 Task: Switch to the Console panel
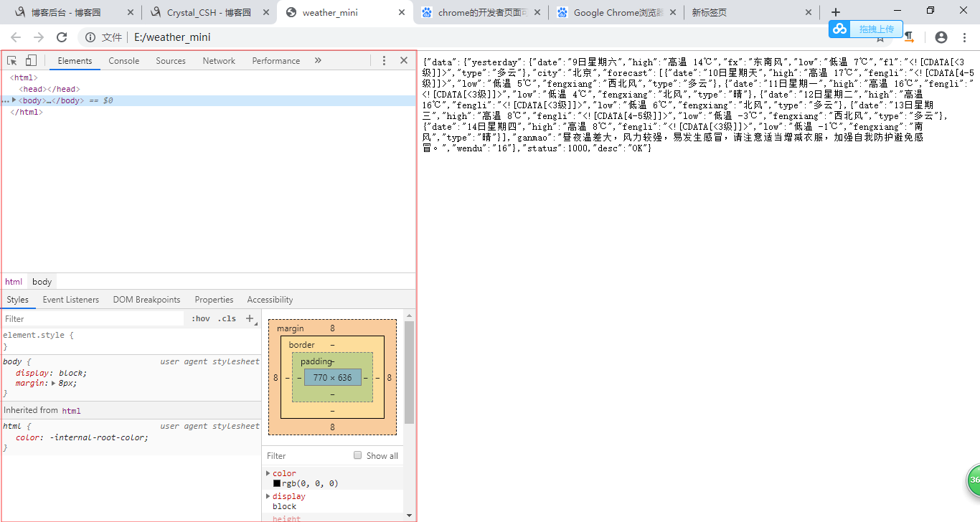[x=124, y=61]
